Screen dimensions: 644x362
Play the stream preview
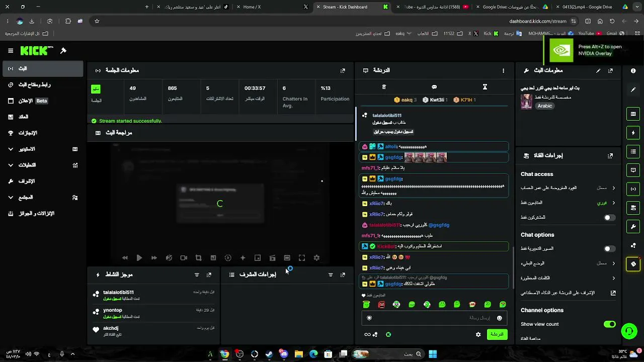coord(139,258)
